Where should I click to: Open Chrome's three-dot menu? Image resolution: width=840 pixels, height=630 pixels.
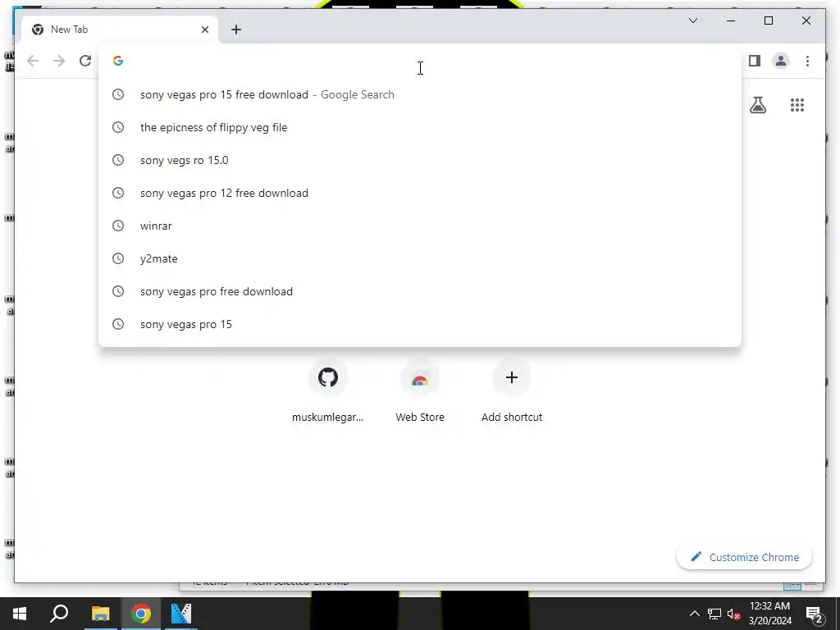point(807,61)
